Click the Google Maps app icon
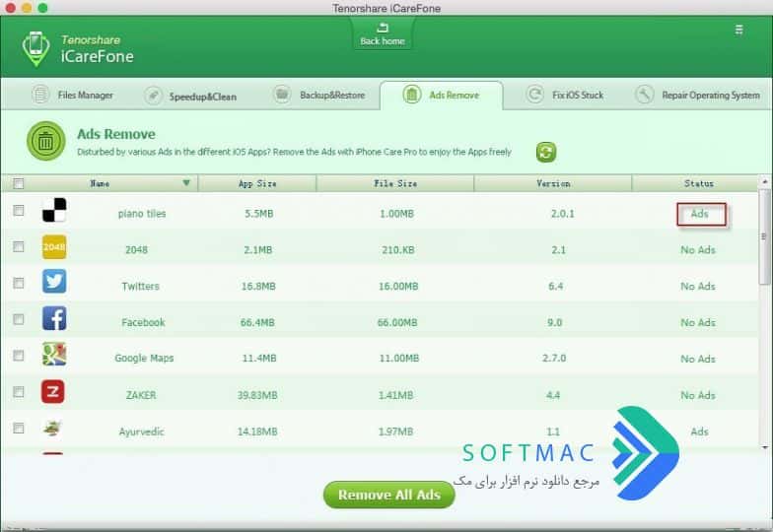Viewport: 773px width, 532px height. click(54, 355)
